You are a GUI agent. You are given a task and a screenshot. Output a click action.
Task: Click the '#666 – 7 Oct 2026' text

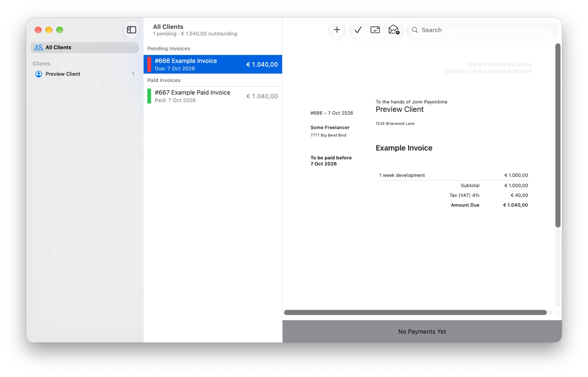point(332,113)
